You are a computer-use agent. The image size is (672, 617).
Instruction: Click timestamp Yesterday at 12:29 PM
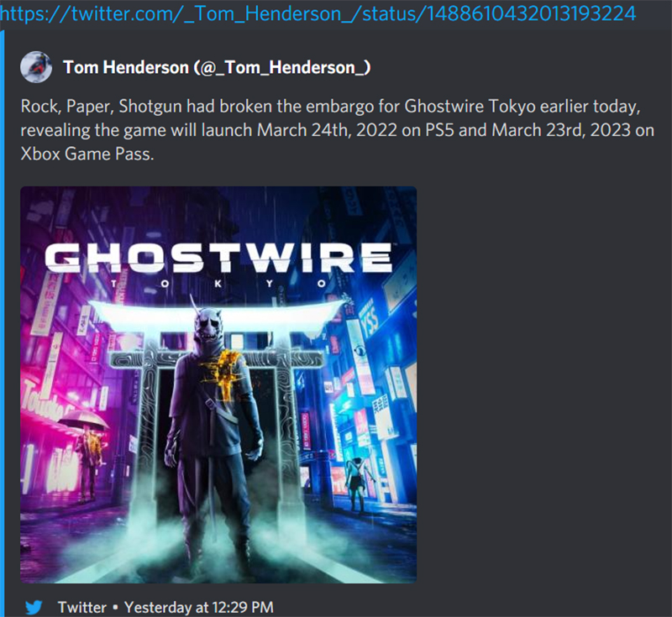[198, 607]
